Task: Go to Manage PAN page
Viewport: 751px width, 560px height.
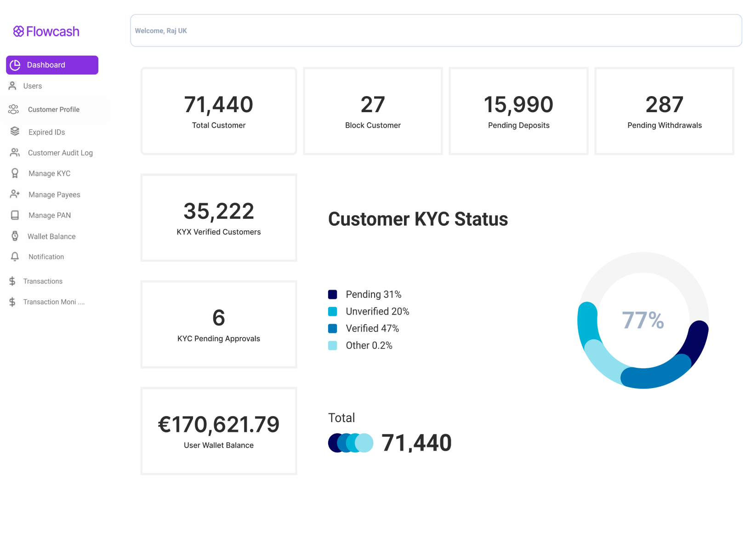Action: coord(50,215)
